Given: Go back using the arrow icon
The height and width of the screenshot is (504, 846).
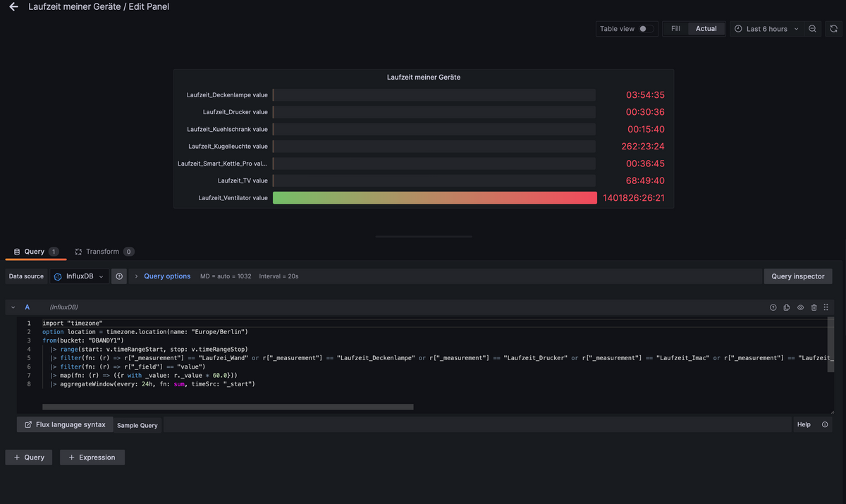Looking at the screenshot, I should (13, 7).
